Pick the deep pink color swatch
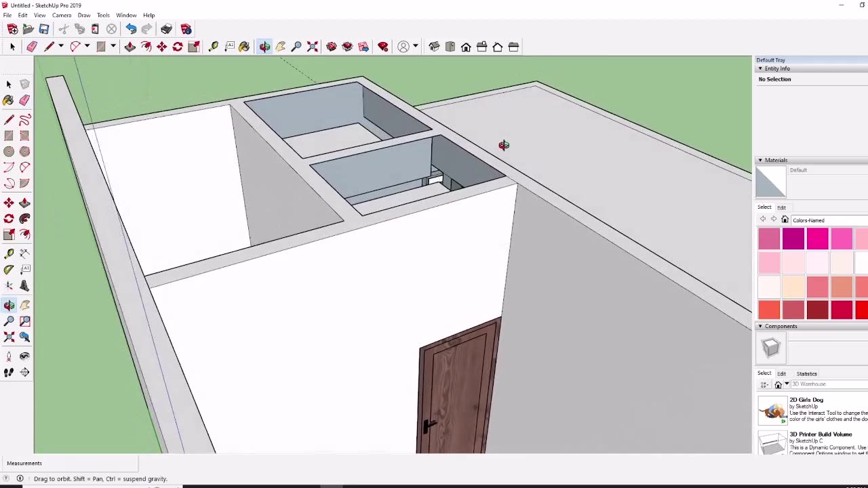The height and width of the screenshot is (488, 868). (x=818, y=239)
